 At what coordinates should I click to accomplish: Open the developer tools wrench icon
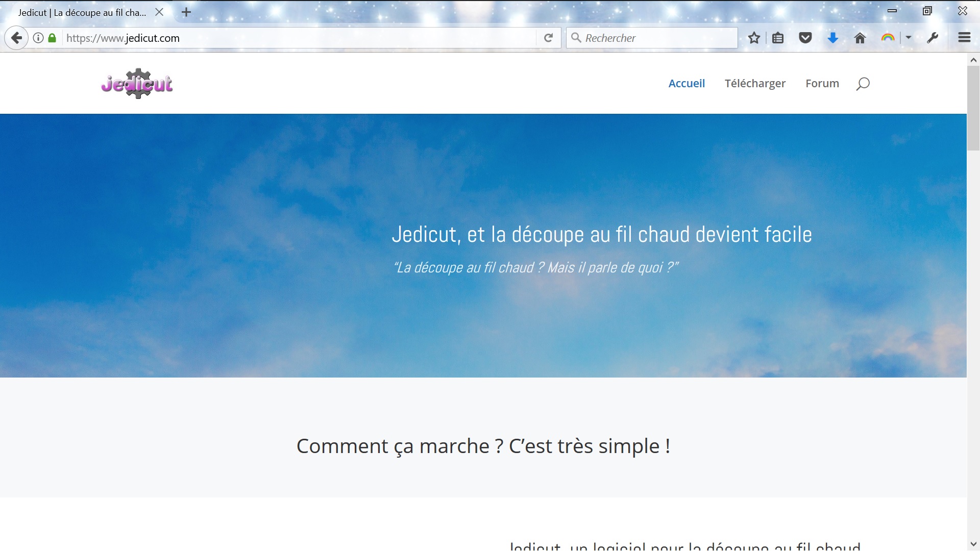pyautogui.click(x=933, y=38)
